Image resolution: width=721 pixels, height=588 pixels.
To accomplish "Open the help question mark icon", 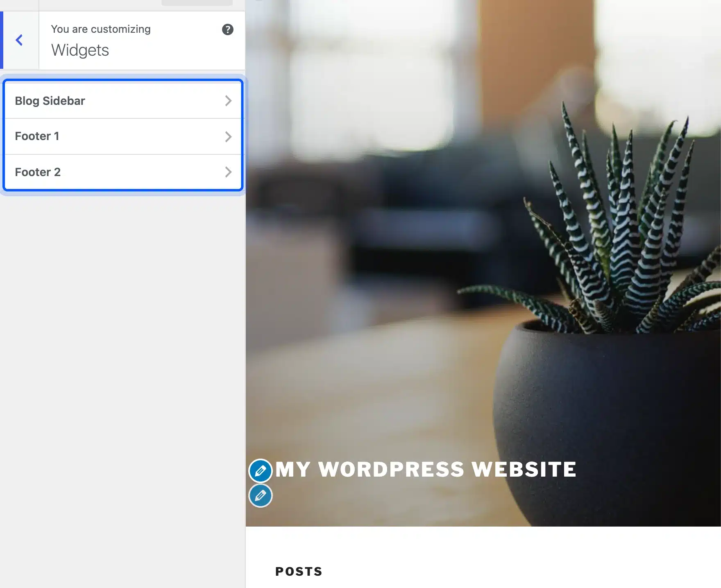I will 228,29.
